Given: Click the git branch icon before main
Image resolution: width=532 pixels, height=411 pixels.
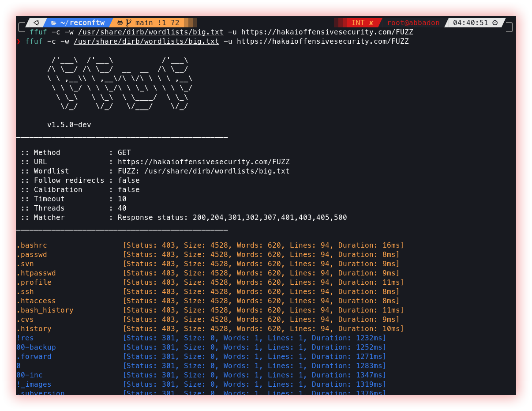Looking at the screenshot, I should point(129,23).
